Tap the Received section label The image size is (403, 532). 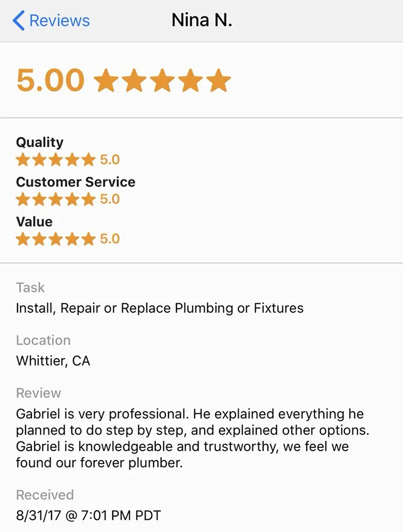click(45, 495)
